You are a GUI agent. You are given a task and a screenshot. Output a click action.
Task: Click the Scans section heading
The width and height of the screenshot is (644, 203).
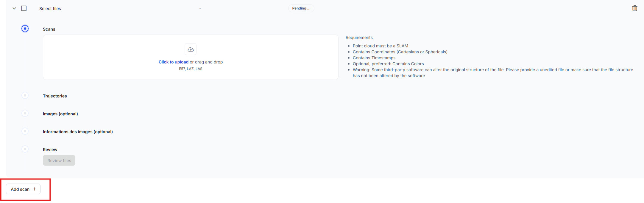coord(49,29)
